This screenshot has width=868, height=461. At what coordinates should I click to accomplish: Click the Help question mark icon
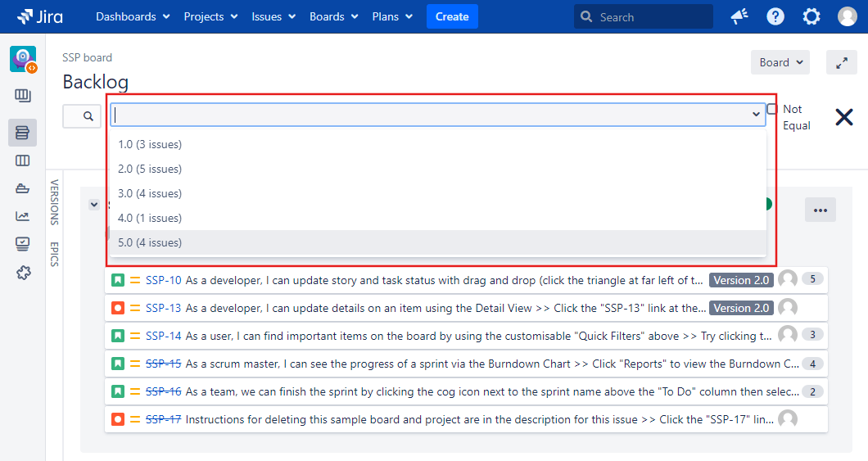tap(775, 16)
